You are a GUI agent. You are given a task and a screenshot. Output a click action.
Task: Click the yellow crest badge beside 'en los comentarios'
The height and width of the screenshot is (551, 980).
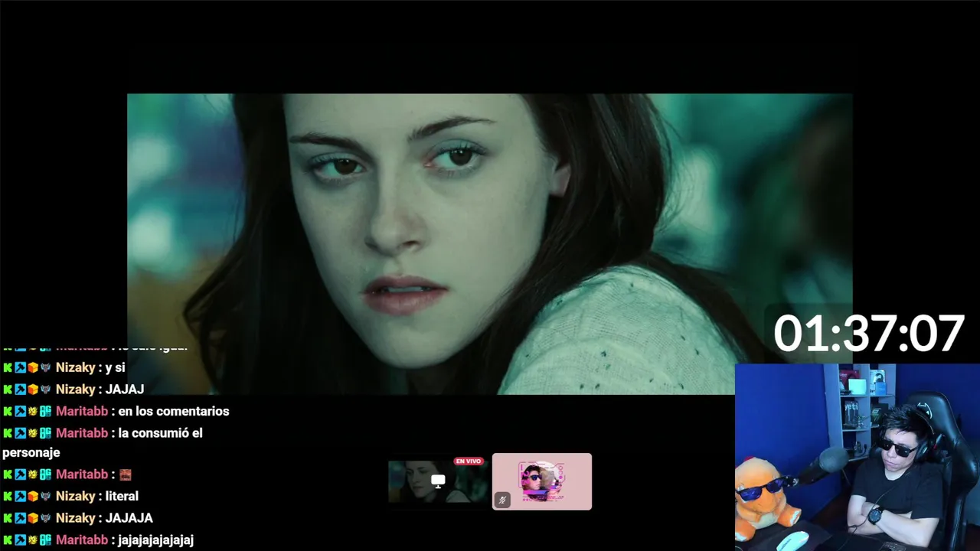(x=33, y=411)
